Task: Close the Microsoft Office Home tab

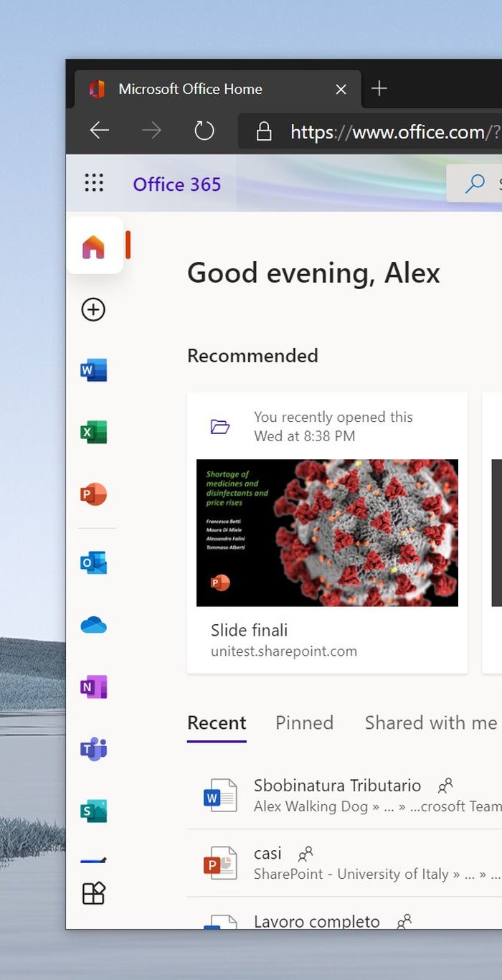Action: point(341,89)
